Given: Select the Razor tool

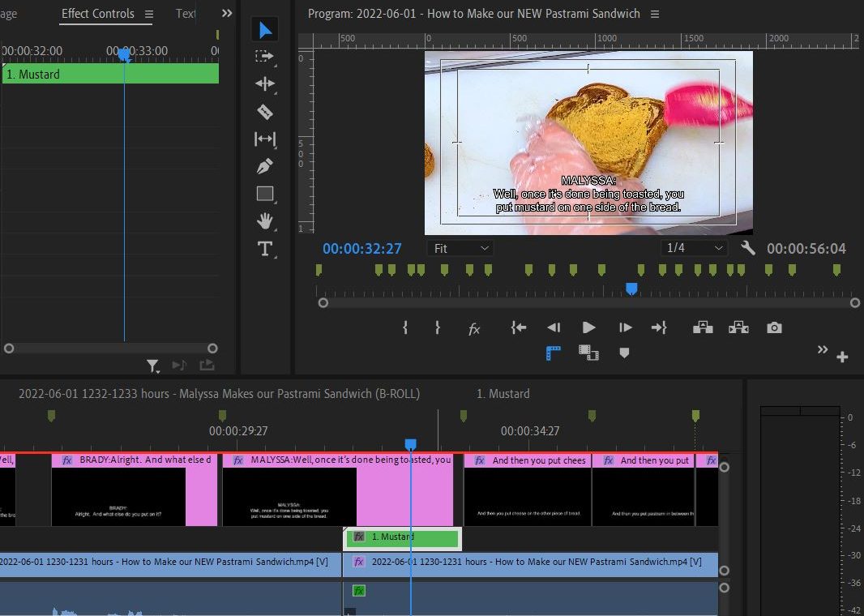Looking at the screenshot, I should coord(265,112).
